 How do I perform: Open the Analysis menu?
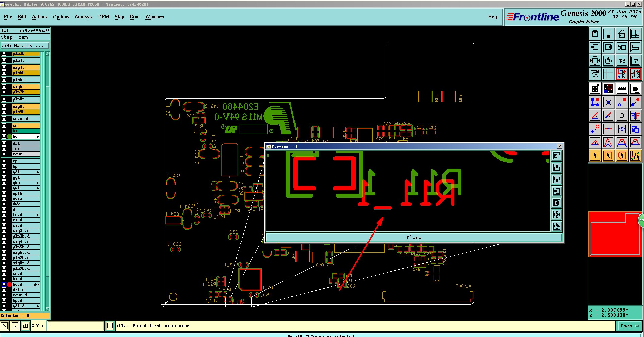point(84,17)
